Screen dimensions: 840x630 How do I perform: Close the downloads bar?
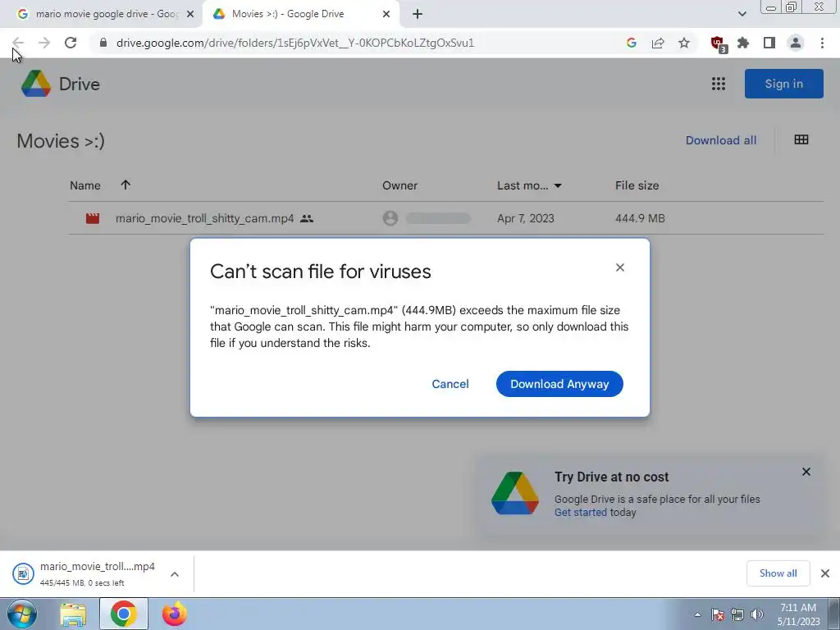(825, 573)
